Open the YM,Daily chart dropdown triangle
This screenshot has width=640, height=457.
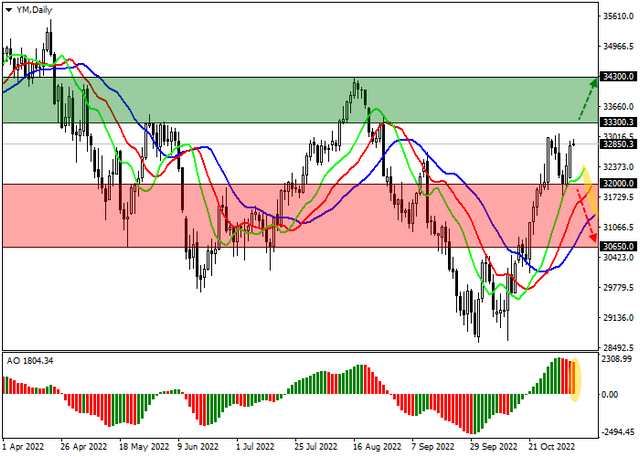[8, 10]
